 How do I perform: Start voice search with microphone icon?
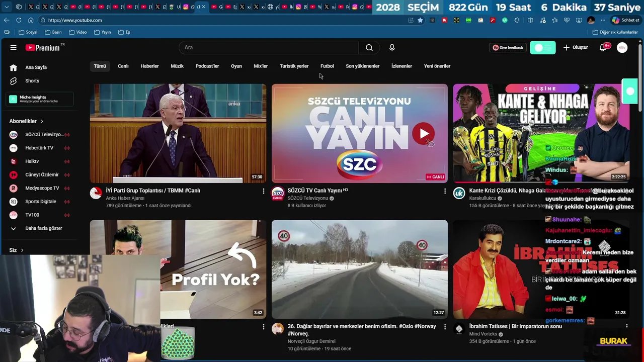pos(392,48)
